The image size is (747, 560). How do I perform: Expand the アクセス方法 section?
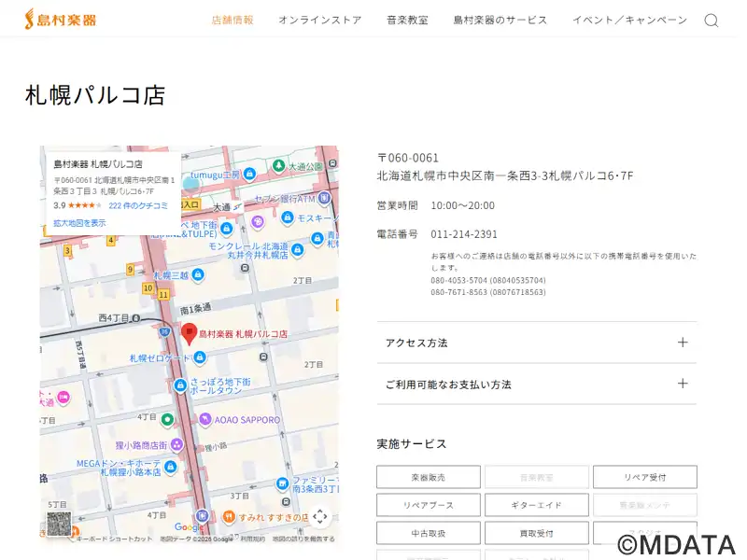pos(536,343)
